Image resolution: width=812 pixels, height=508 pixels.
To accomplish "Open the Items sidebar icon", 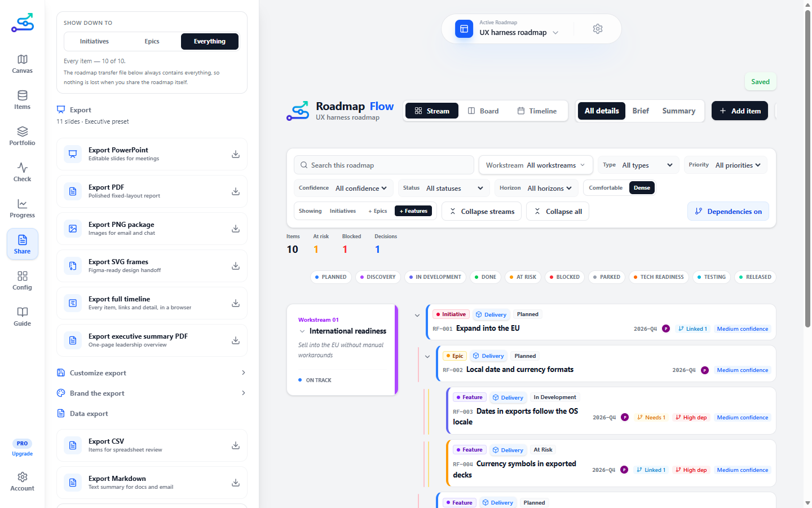I will click(22, 100).
